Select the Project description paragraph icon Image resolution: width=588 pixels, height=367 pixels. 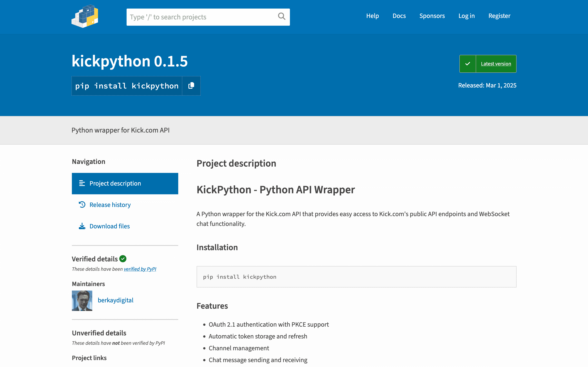pyautogui.click(x=82, y=183)
